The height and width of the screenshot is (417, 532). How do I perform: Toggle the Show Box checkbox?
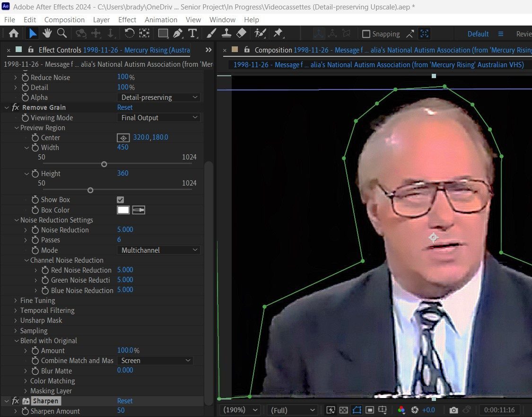point(121,200)
